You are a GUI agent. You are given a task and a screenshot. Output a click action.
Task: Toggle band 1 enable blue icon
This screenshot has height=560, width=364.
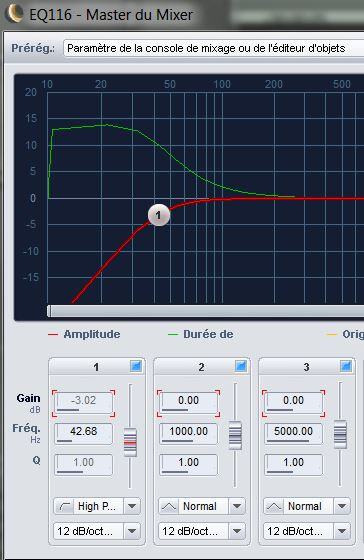point(136,366)
